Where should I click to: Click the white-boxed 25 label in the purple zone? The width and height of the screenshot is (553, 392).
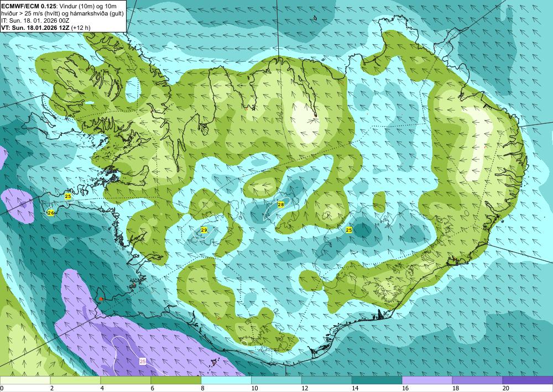pyautogui.click(x=143, y=362)
